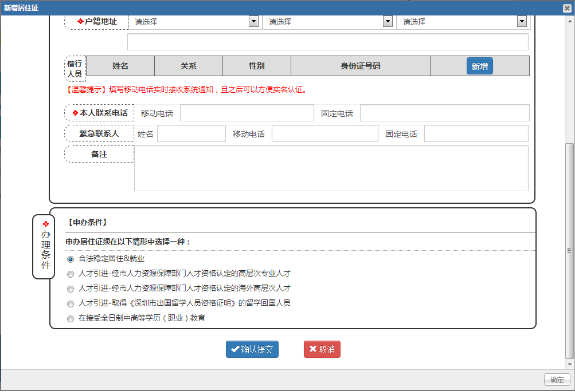Click the 本人联系电话 固定电话 field
The height and width of the screenshot is (392, 575).
444,113
